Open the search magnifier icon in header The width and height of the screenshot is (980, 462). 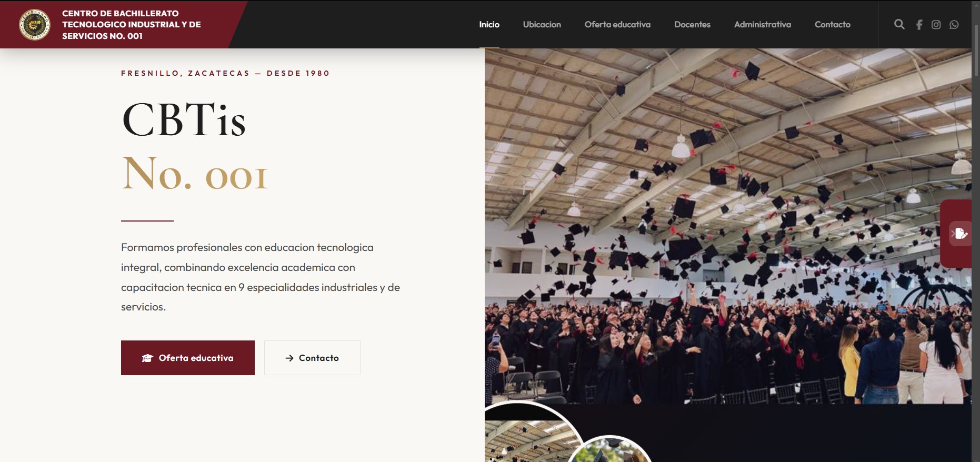pos(899,24)
